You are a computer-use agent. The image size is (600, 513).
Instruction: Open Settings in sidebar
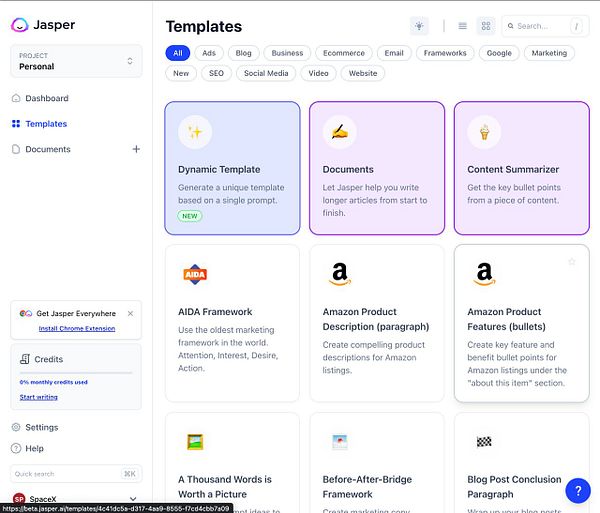click(x=42, y=427)
